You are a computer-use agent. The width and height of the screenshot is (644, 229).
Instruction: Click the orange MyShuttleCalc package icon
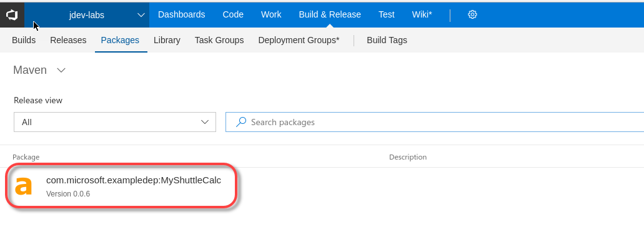(x=23, y=186)
